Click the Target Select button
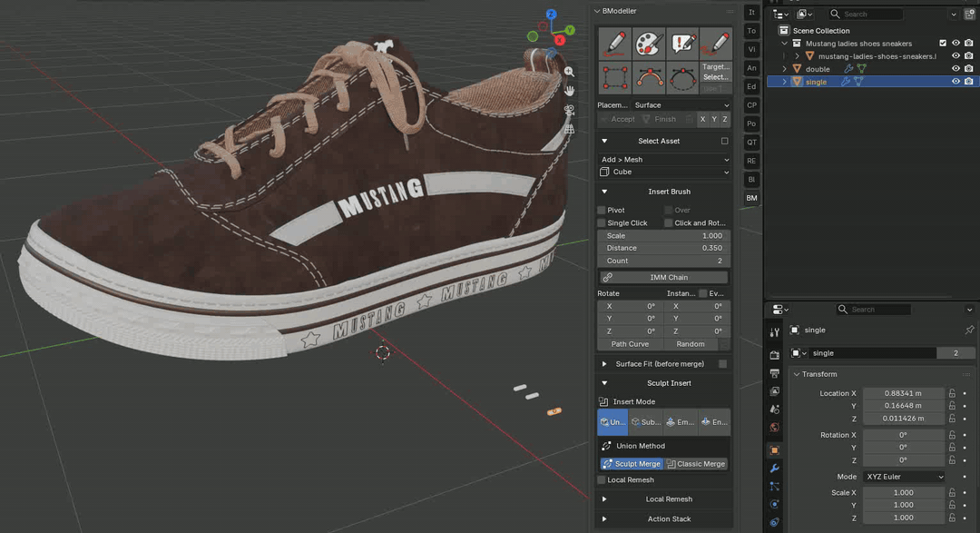This screenshot has width=980, height=533. (716, 72)
